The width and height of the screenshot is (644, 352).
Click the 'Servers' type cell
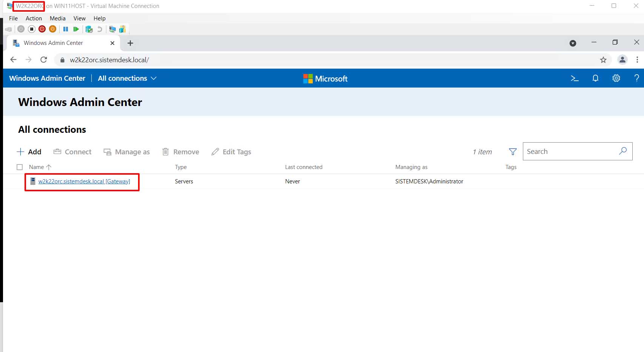pos(184,181)
